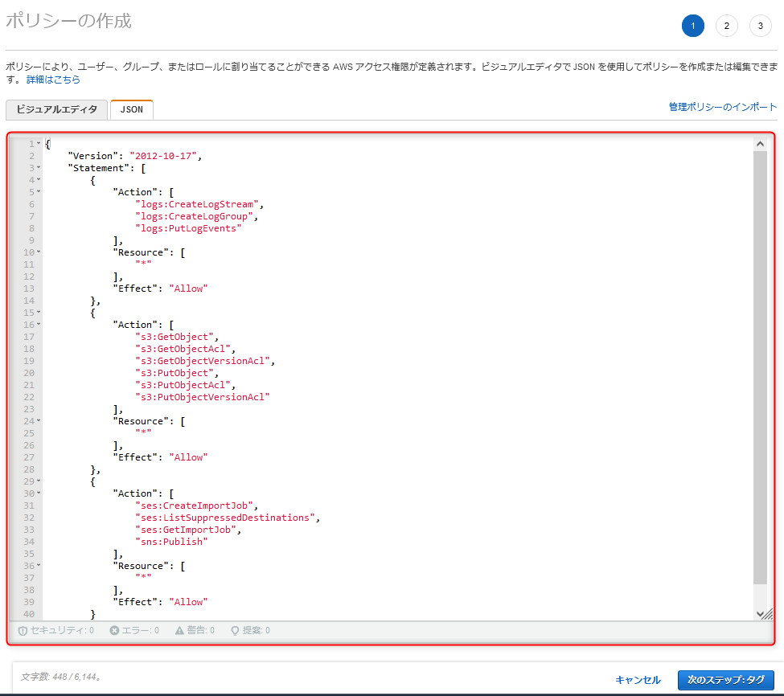Click "logs:CreateLogStream" in the editor

pos(196,204)
